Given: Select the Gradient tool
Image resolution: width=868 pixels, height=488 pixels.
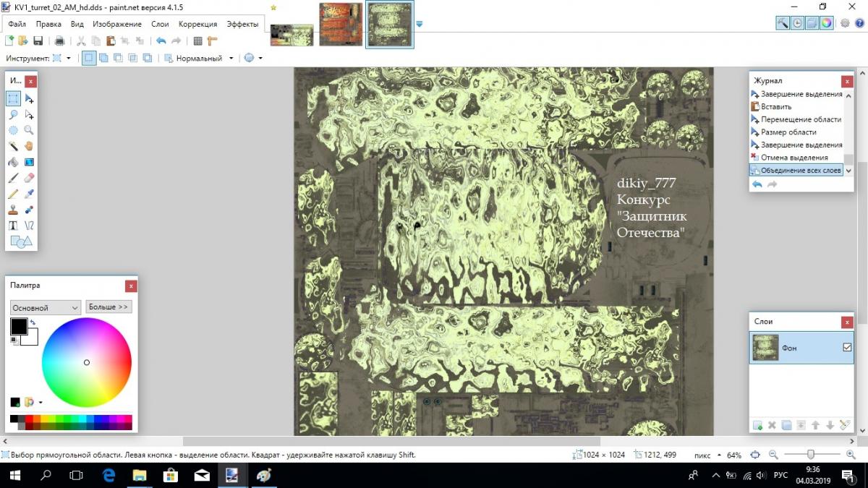Looking at the screenshot, I should pos(30,162).
